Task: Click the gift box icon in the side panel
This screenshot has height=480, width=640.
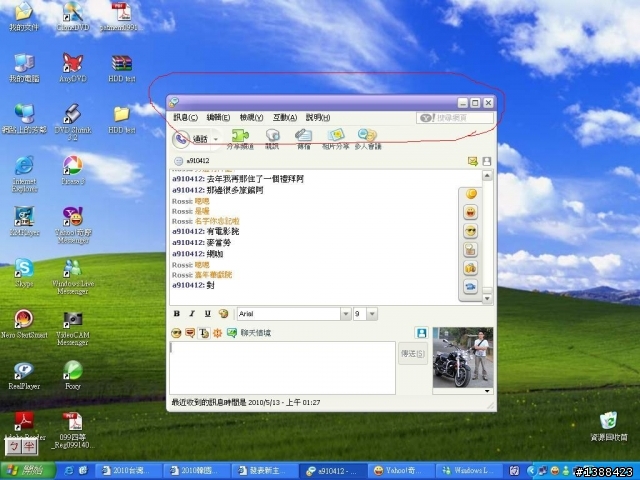Action: [x=470, y=268]
